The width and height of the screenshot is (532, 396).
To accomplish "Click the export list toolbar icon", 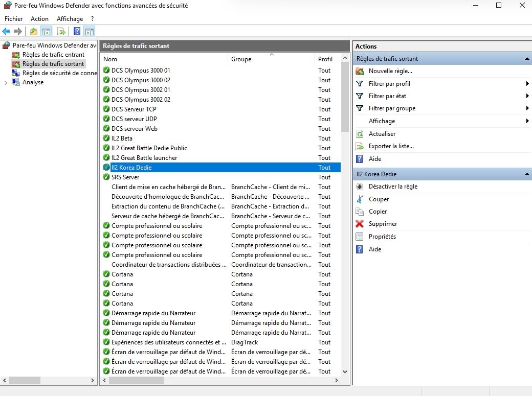I will pos(61,32).
